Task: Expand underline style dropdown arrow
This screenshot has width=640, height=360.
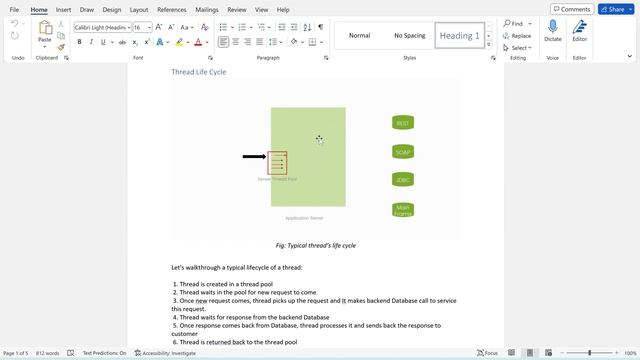Action: click(112, 42)
